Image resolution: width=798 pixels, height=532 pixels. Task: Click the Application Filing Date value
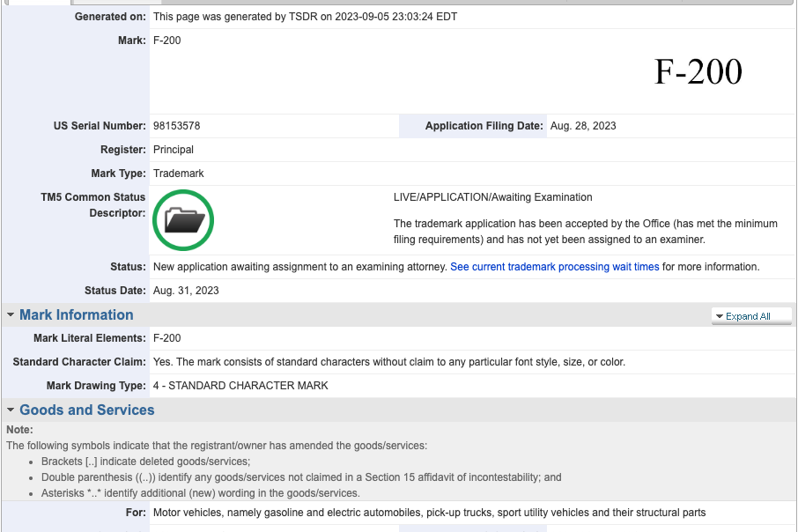click(583, 126)
